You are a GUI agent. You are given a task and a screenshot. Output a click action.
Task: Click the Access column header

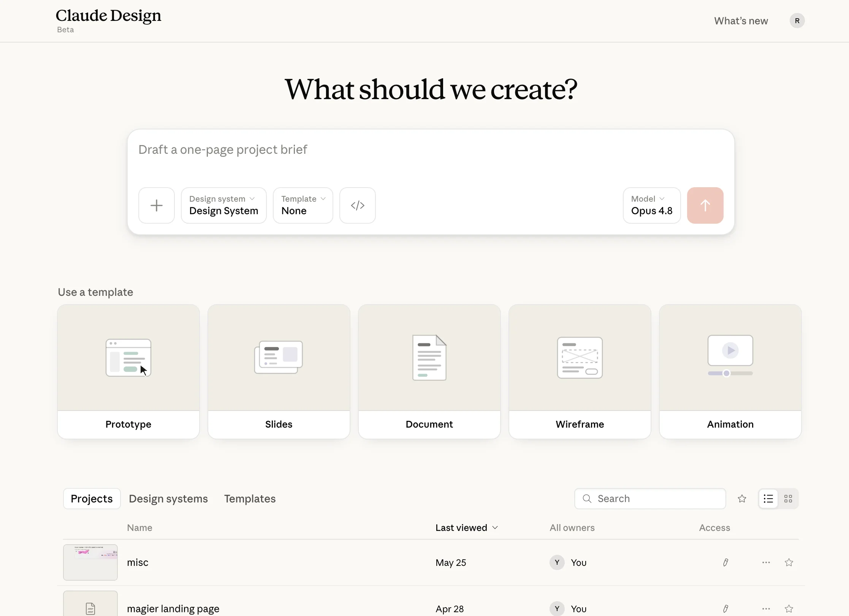coord(714,528)
